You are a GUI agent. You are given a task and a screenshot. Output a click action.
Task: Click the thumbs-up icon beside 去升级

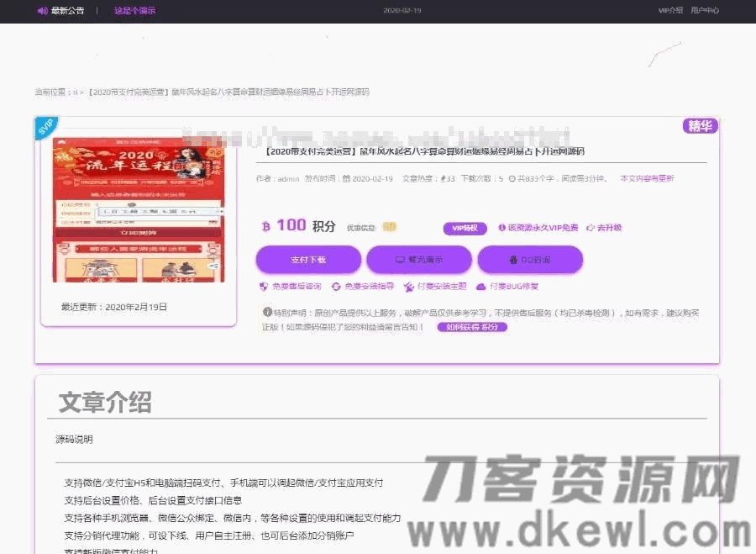(x=591, y=228)
